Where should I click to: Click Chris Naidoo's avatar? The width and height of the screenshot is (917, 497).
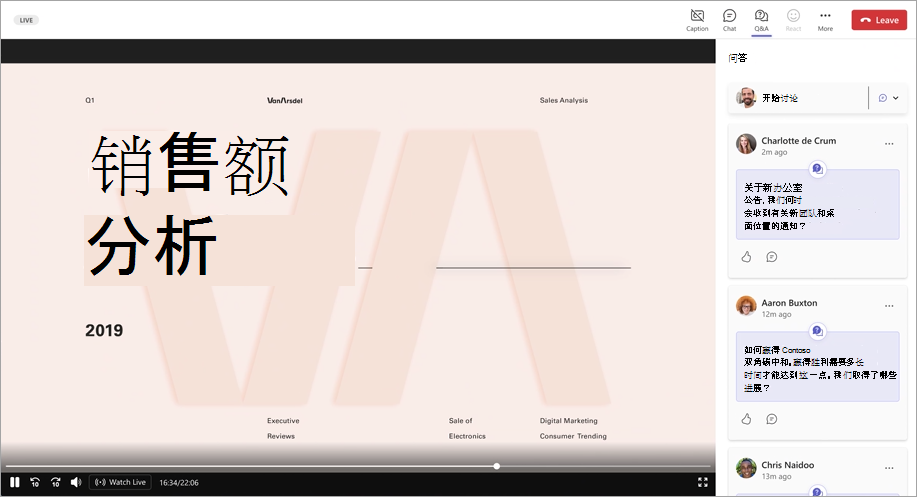pyautogui.click(x=746, y=468)
